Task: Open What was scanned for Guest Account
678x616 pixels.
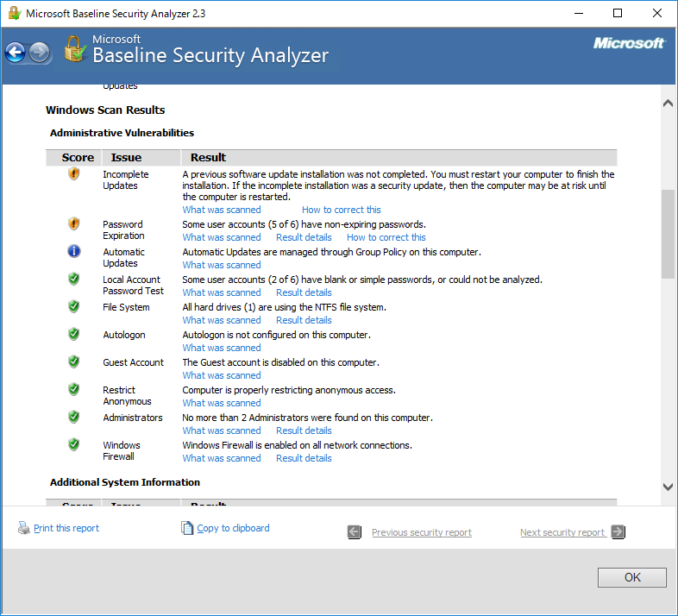Action: point(222,375)
